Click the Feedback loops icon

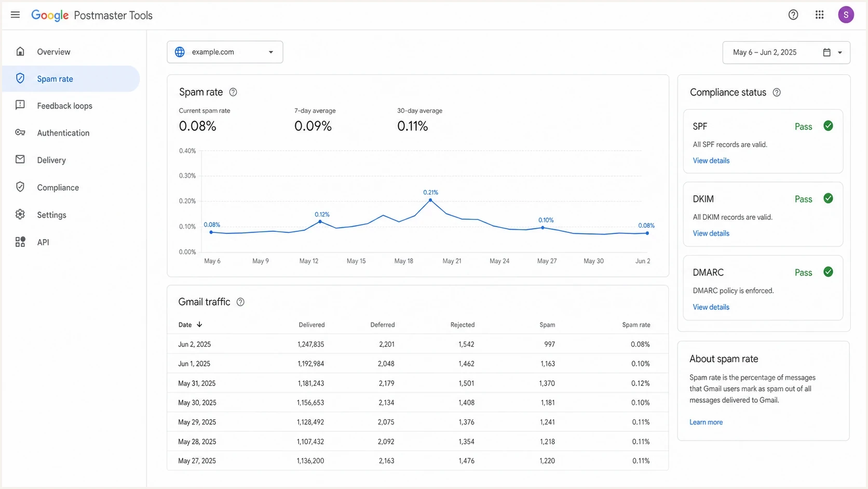click(x=20, y=105)
